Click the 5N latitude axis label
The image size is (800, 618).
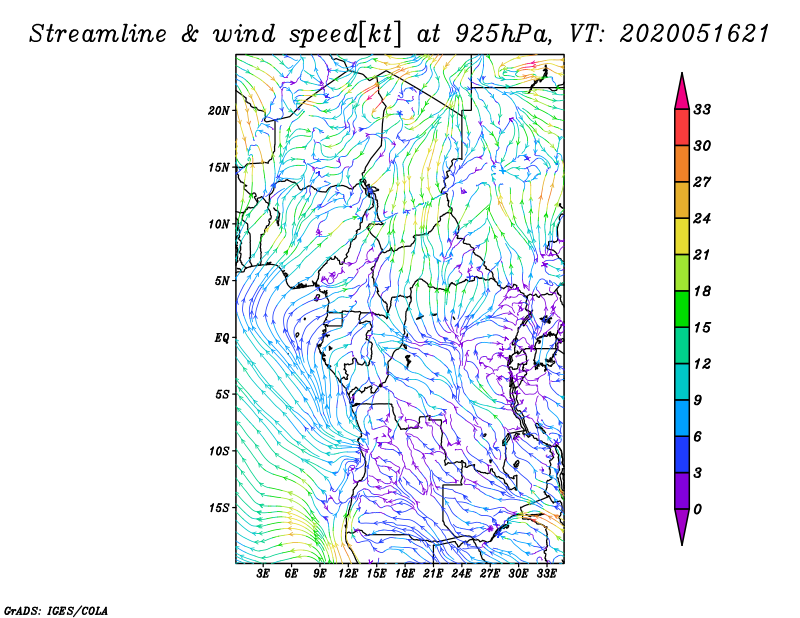(222, 281)
